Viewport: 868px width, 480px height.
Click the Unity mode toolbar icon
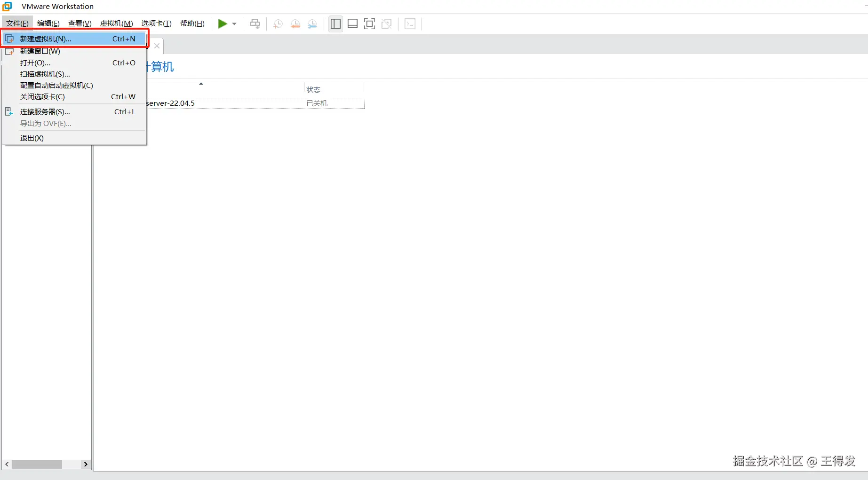[x=386, y=24]
